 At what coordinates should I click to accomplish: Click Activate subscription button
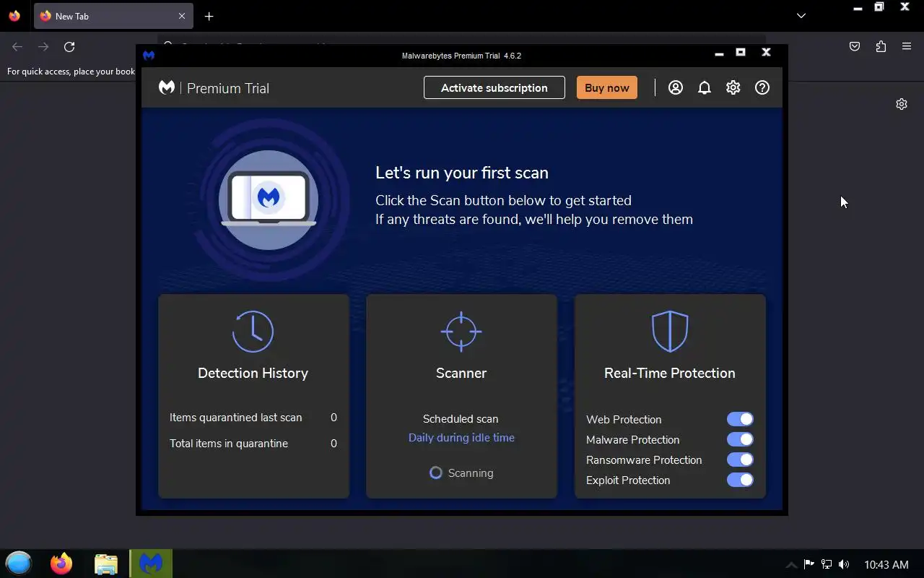[x=494, y=87]
